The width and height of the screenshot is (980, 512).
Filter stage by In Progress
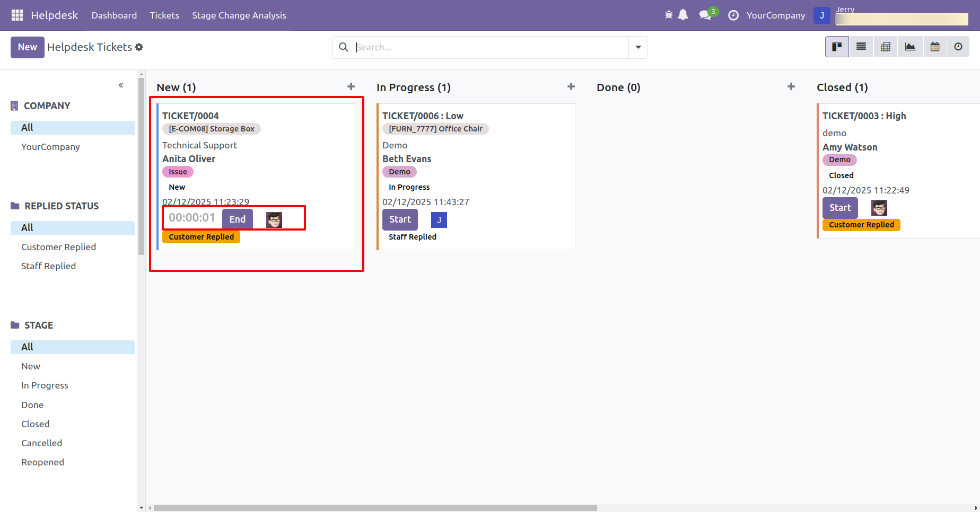coord(45,385)
